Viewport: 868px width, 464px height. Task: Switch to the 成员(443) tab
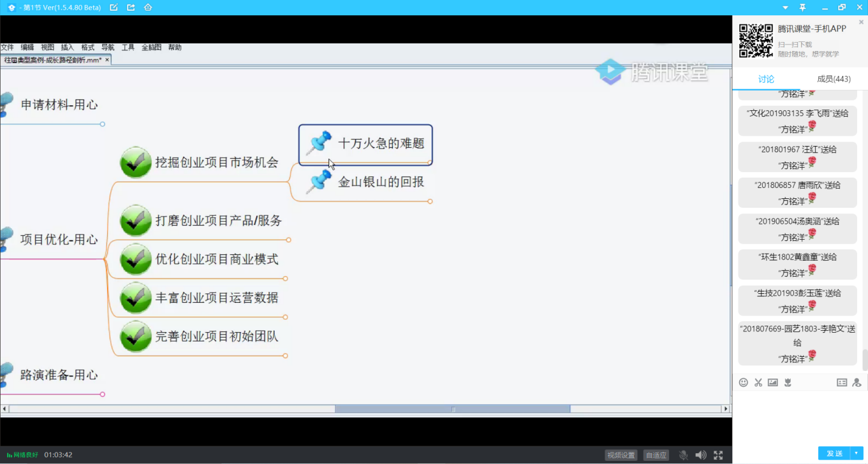834,79
